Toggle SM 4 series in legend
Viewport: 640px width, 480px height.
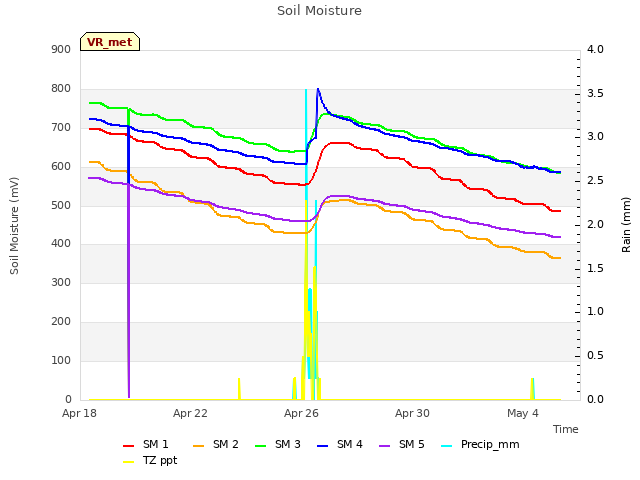pos(340,444)
